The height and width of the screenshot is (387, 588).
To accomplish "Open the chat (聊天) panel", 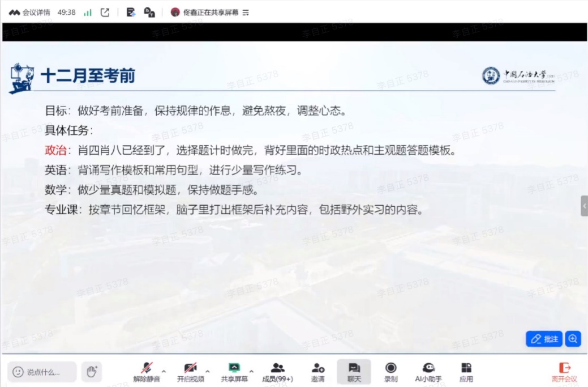I will pyautogui.click(x=354, y=371).
